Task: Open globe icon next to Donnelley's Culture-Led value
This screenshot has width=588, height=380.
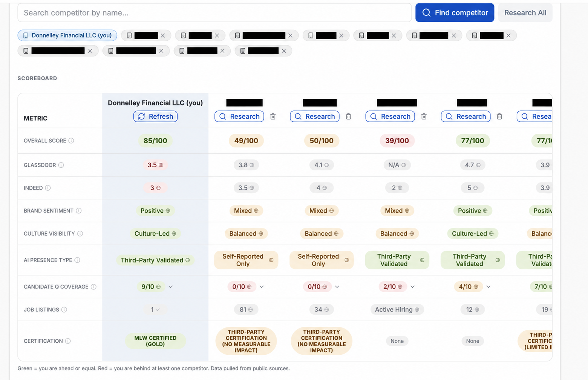Action: pos(174,234)
